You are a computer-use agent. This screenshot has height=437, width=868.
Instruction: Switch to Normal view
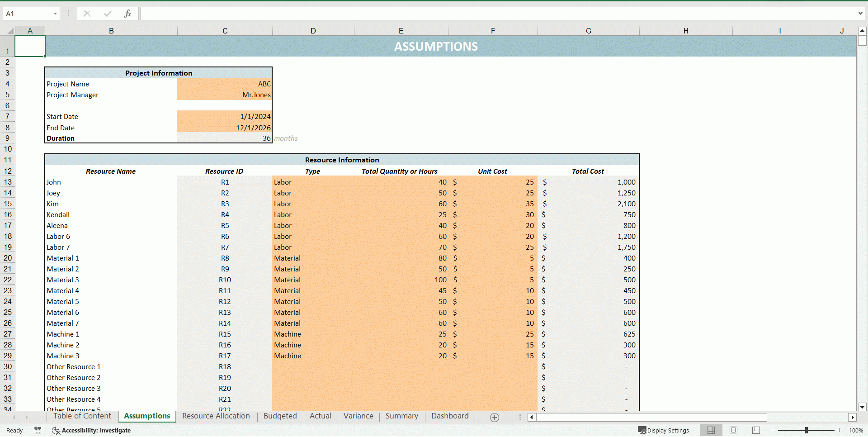(x=711, y=430)
